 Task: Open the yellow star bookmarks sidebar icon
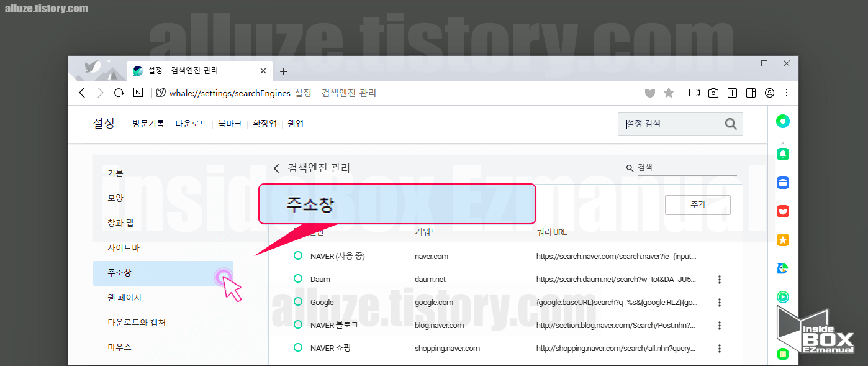783,240
